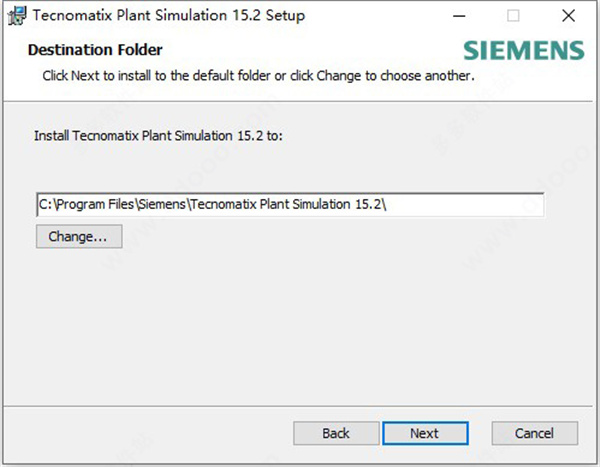This screenshot has height=467, width=600.
Task: Go Back to the previous setup step
Action: (336, 433)
